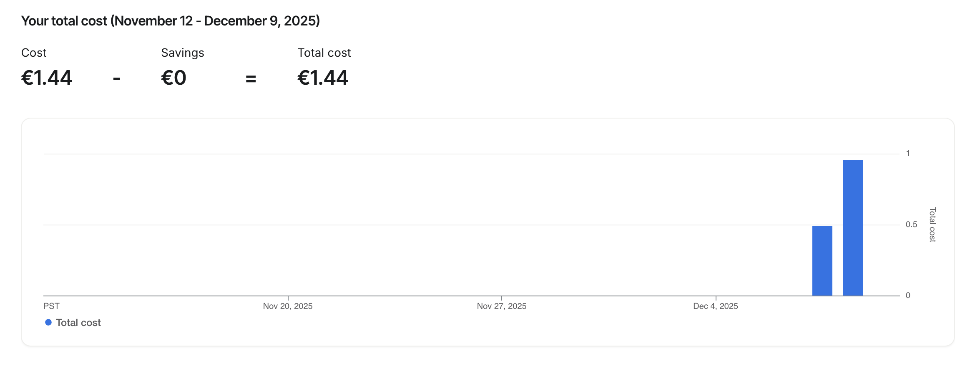The height and width of the screenshot is (369, 980).
Task: Click the Nov 20, 2025 axis label
Action: tap(288, 306)
